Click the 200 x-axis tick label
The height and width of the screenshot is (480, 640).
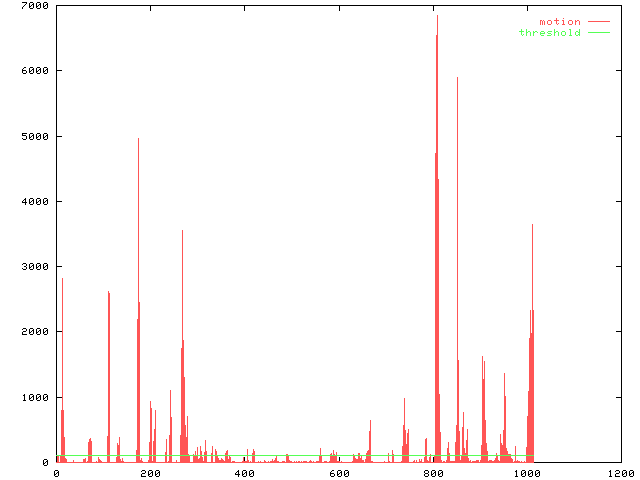(150, 473)
